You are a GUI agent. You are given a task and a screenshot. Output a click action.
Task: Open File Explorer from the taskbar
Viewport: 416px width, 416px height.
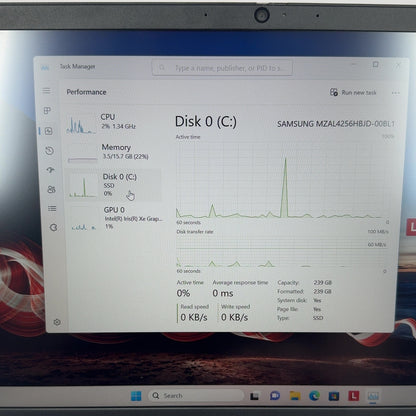pos(295,396)
